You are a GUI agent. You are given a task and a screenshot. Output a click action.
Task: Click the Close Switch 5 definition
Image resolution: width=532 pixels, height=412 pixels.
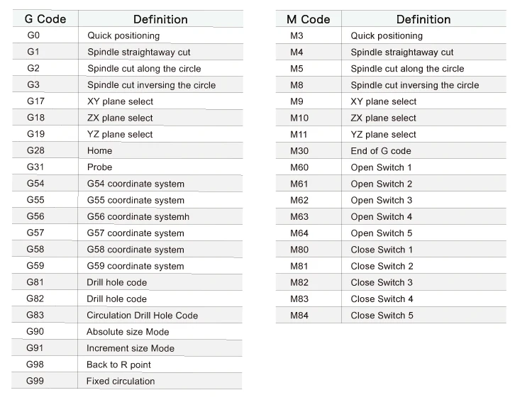pyautogui.click(x=382, y=316)
